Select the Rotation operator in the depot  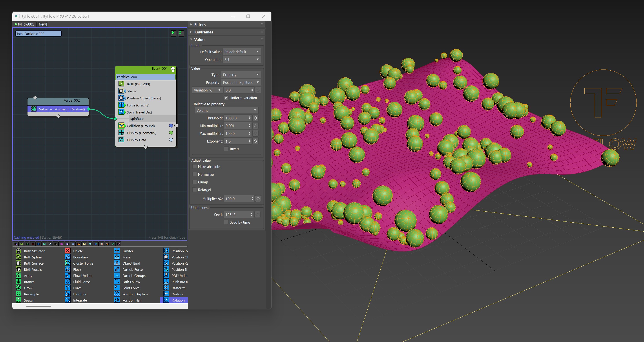click(x=178, y=300)
